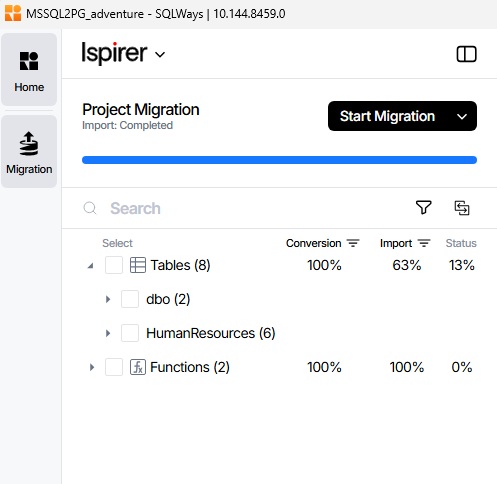Expand the Functions (2) node
497x484 pixels.
click(x=92, y=367)
